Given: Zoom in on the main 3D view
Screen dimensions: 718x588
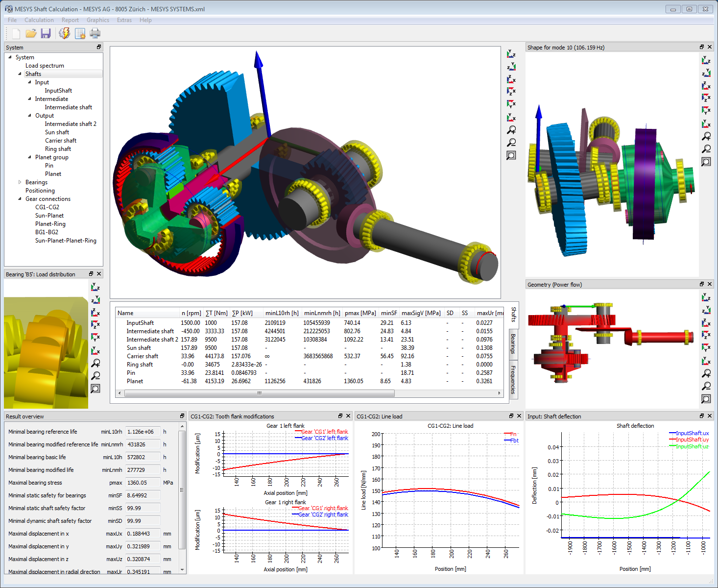Looking at the screenshot, I should click(511, 130).
